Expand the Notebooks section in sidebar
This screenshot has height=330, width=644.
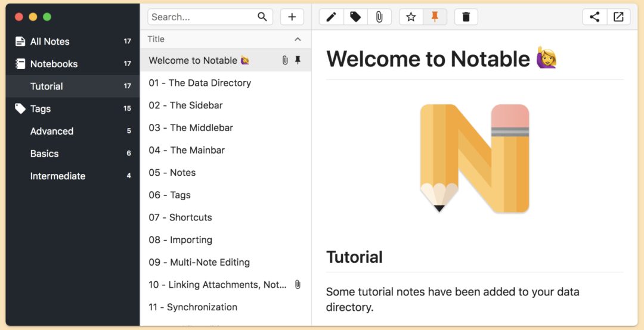54,64
